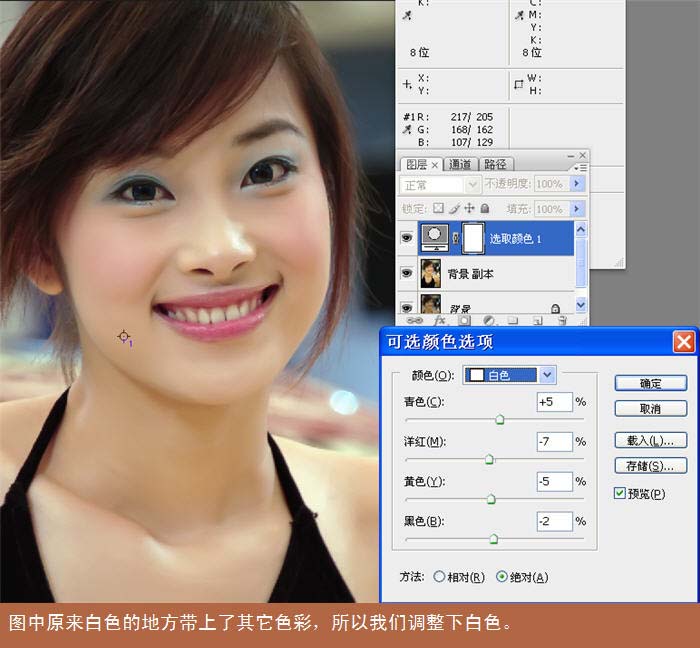The image size is (700, 648).
Task: Click the lock all padlock icon
Action: pyautogui.click(x=485, y=208)
